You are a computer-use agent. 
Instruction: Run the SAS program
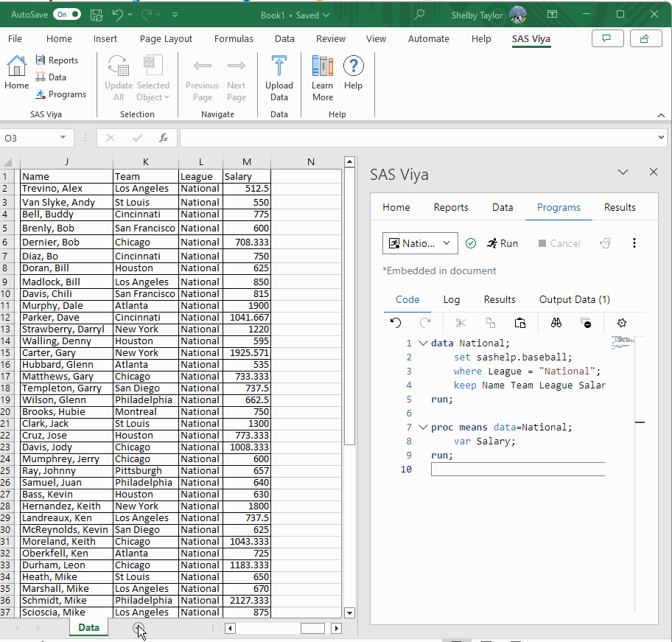point(502,243)
